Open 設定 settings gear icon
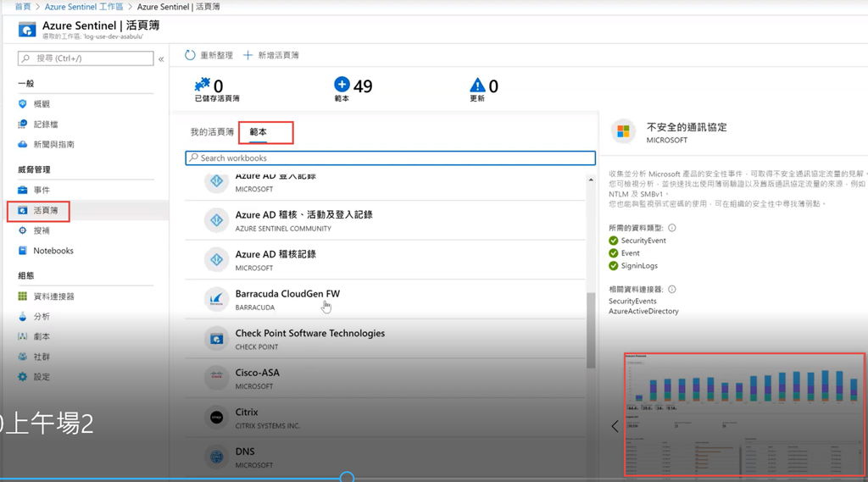Image resolution: width=868 pixels, height=482 pixels. [22, 377]
